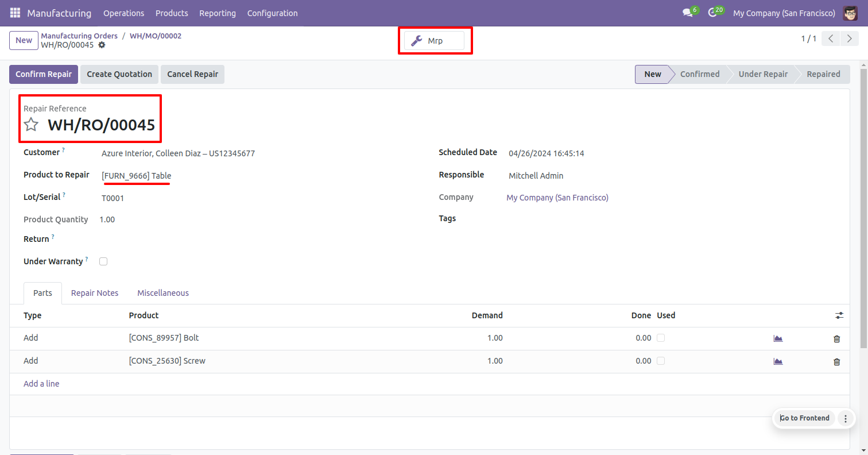Viewport: 868px width, 455px height.
Task: Enable the Under Warranty checkbox
Action: [x=103, y=261]
